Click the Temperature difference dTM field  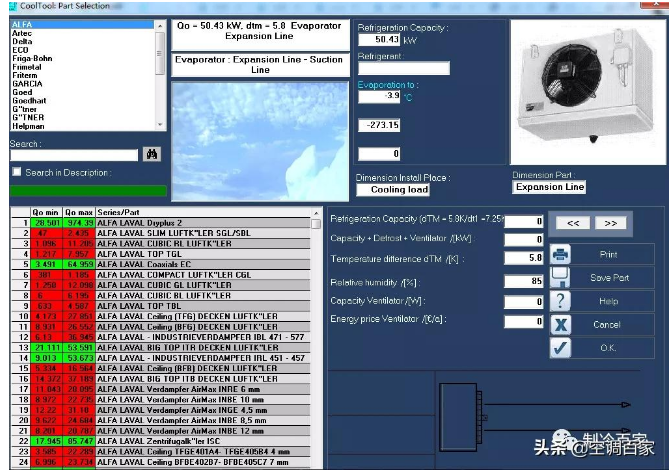pyautogui.click(x=524, y=257)
